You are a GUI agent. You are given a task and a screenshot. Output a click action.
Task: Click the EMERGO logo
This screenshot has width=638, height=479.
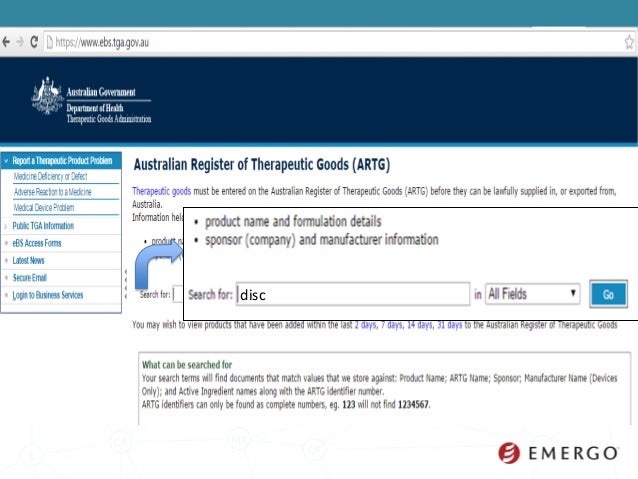click(x=558, y=453)
